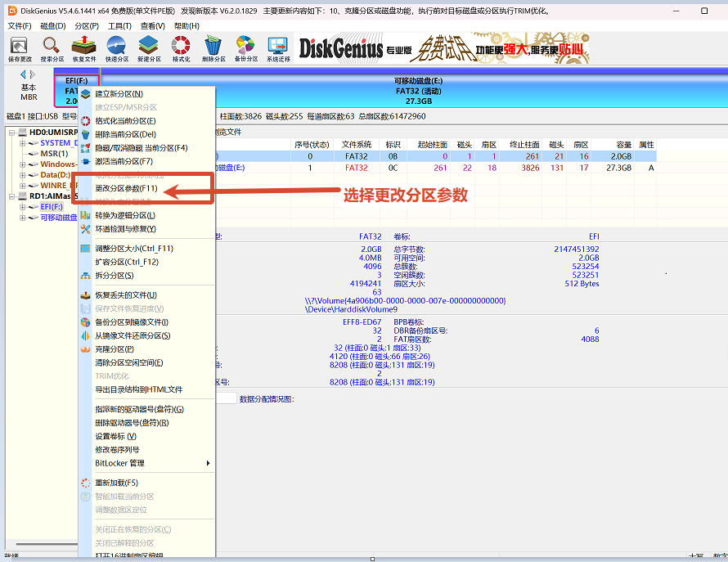This screenshot has width=728, height=562.
Task: Click the 删除分区 trash bin icon
Action: [213, 49]
